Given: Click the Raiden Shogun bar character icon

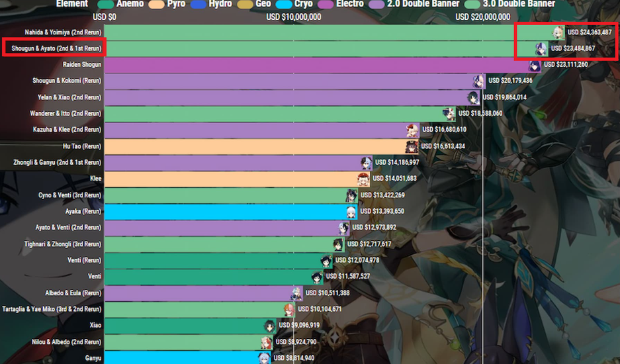Looking at the screenshot, I should click(x=535, y=65).
